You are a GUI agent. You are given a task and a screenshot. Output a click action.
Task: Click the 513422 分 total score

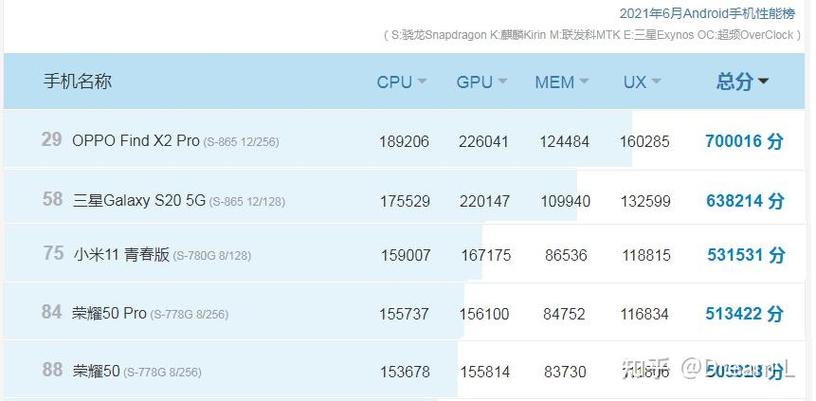pos(744,314)
